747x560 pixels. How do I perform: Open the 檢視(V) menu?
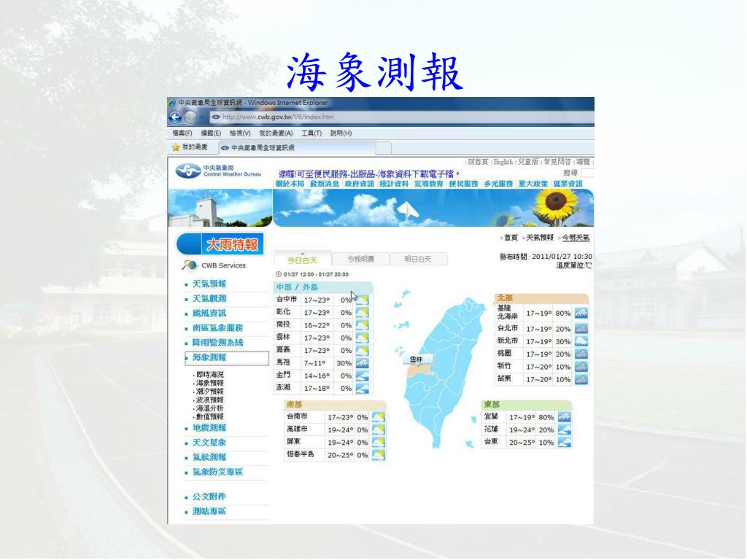click(x=240, y=133)
